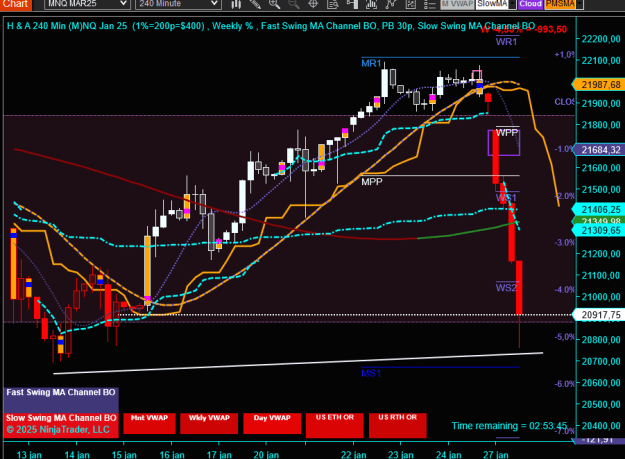The image size is (625, 459).
Task: Click the 22200,00 price axis label
Action: (601, 39)
